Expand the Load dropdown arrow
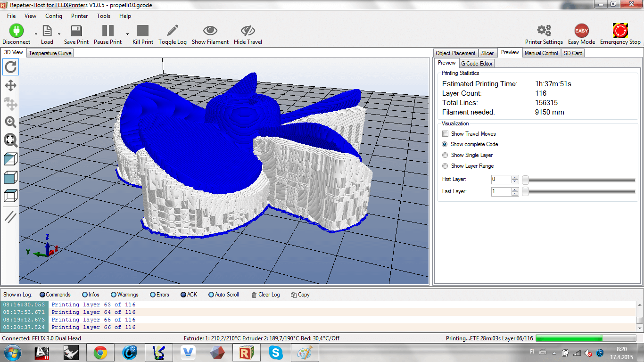The width and height of the screenshot is (644, 362). point(59,34)
